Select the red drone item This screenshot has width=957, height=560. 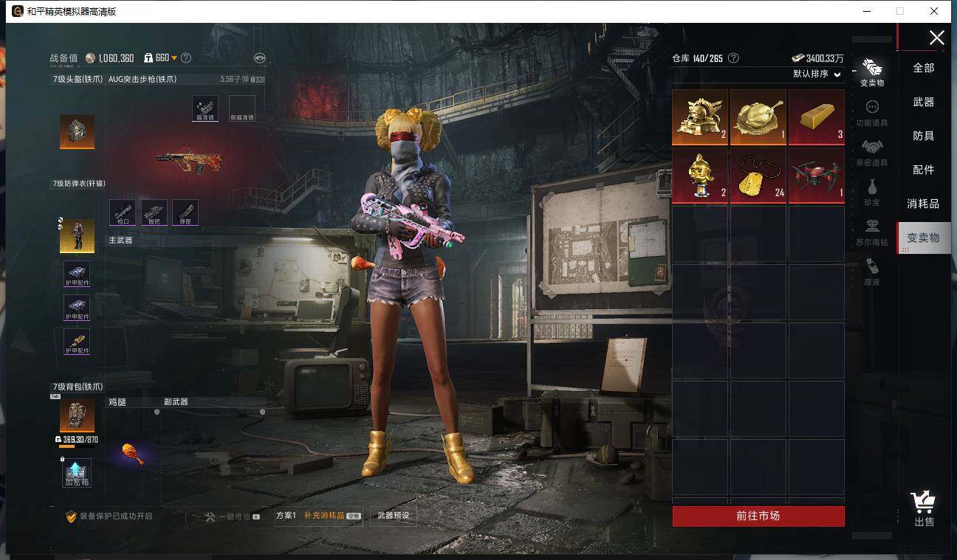click(x=817, y=176)
